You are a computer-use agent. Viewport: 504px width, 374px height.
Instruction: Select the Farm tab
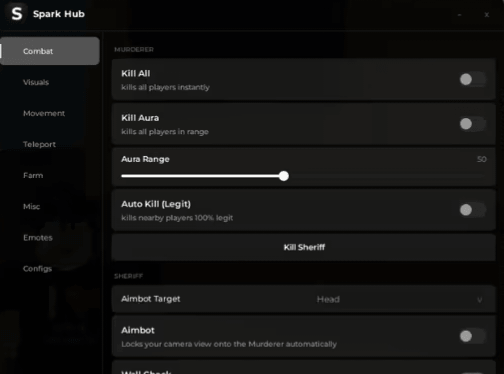[33, 175]
